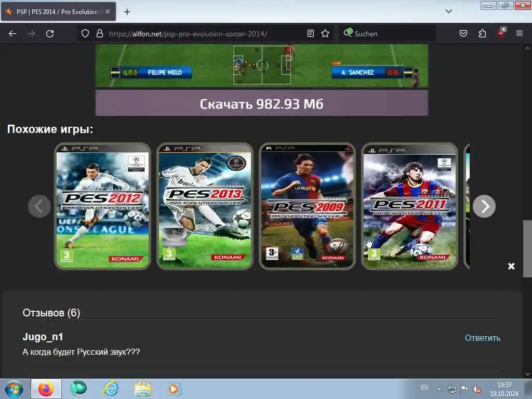
Task: Expand the list all tabs chevron
Action: click(448, 11)
